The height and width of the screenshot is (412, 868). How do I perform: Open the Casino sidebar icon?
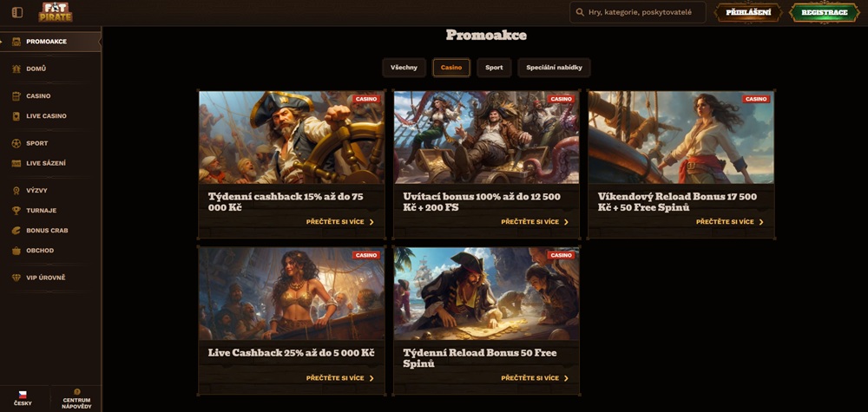point(17,96)
